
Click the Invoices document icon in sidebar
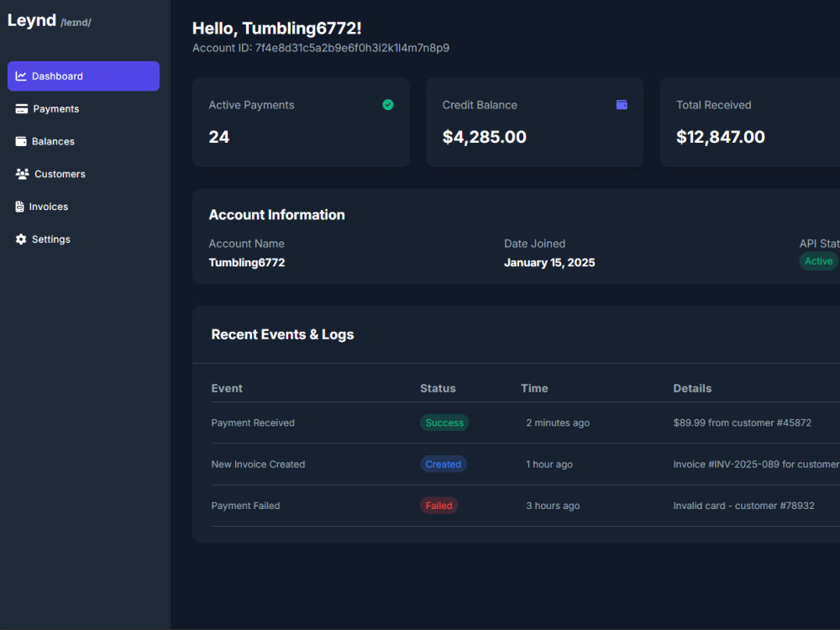20,207
